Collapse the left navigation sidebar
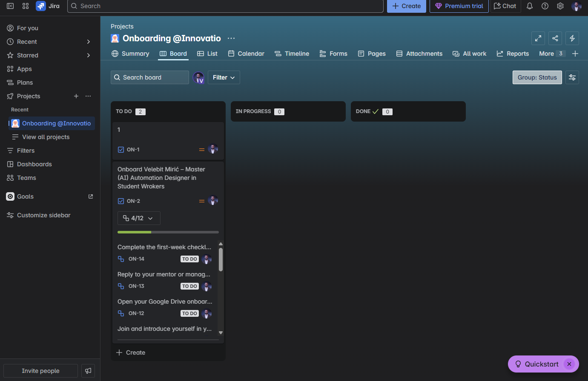 [x=10, y=6]
